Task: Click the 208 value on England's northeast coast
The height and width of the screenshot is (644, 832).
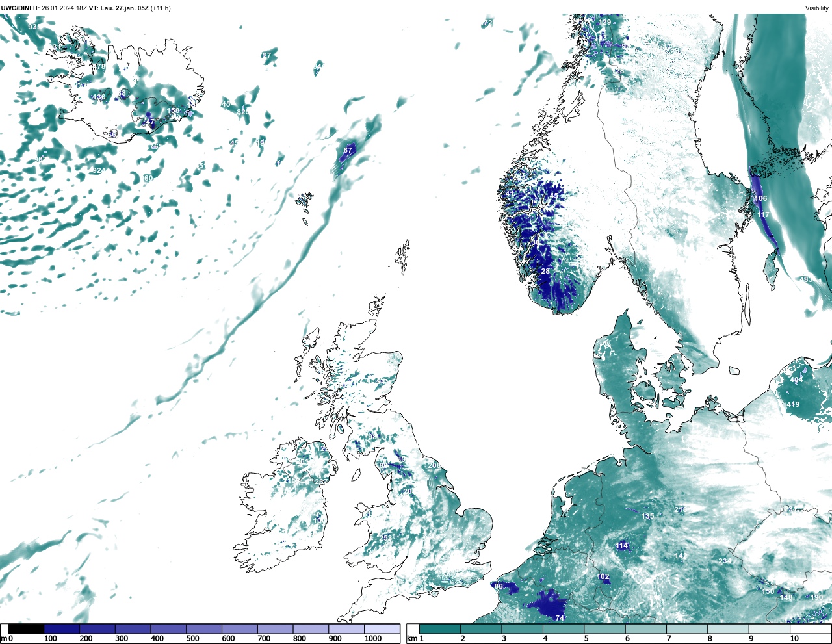Action: point(434,465)
